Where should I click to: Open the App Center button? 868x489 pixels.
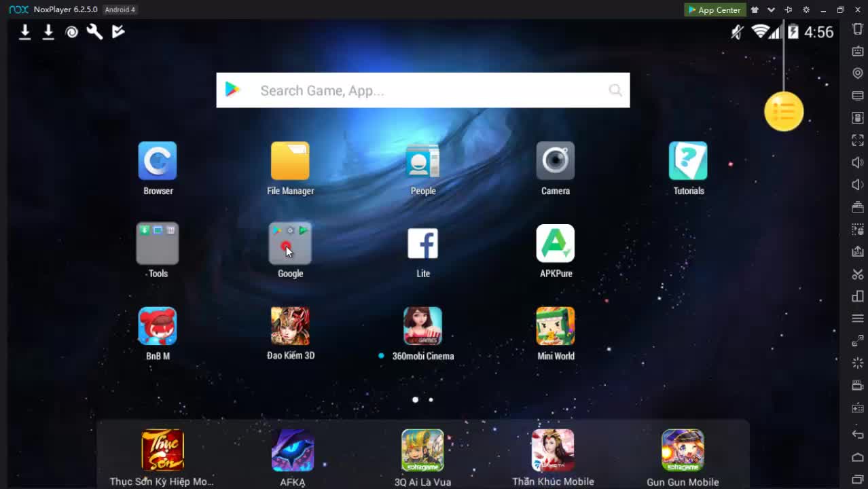(715, 10)
